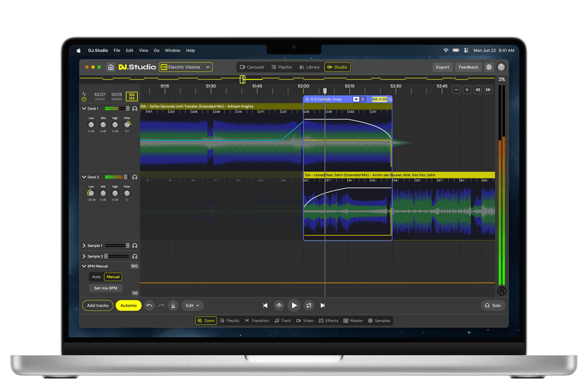Open the Edit dropdown in the bottom toolbar

click(192, 306)
